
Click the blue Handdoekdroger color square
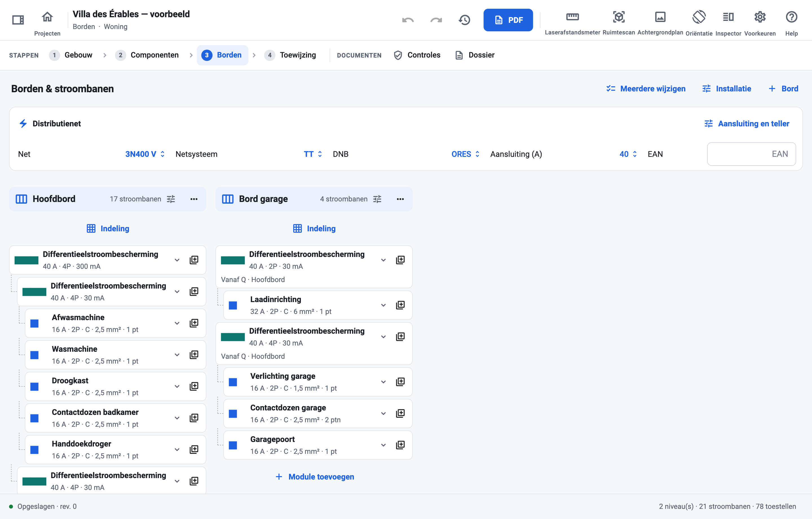pyautogui.click(x=34, y=450)
